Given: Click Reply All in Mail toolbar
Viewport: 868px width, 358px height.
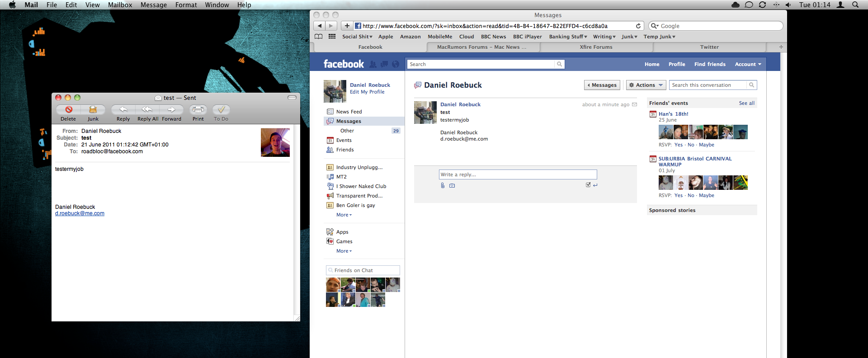Looking at the screenshot, I should coord(147,109).
